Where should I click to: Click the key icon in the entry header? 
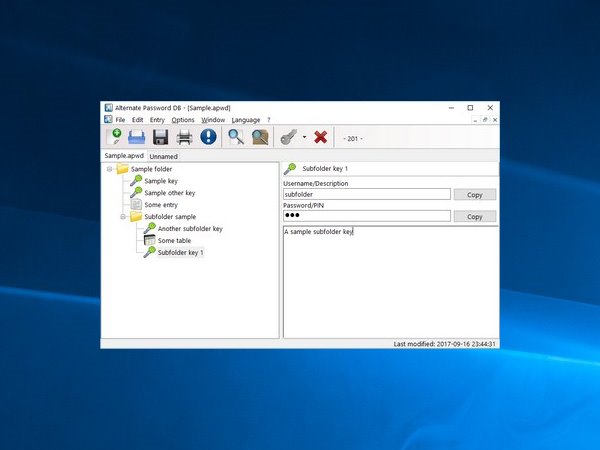[290, 168]
